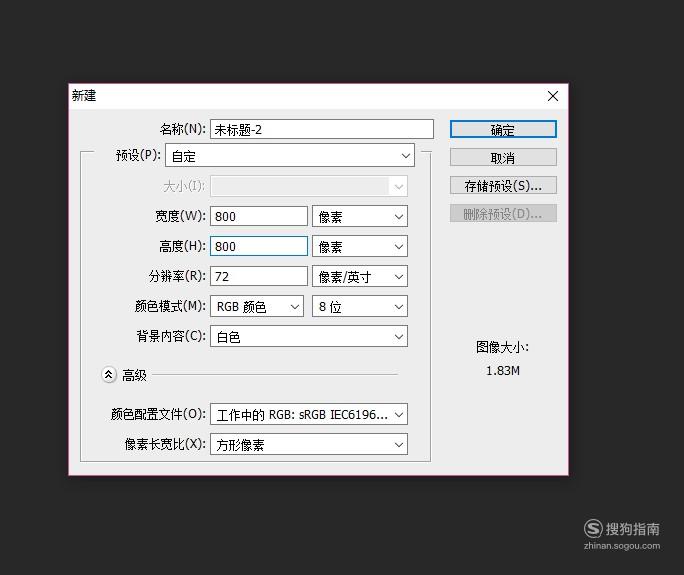Click the 高度 value field
The height and width of the screenshot is (575, 684).
(x=259, y=246)
